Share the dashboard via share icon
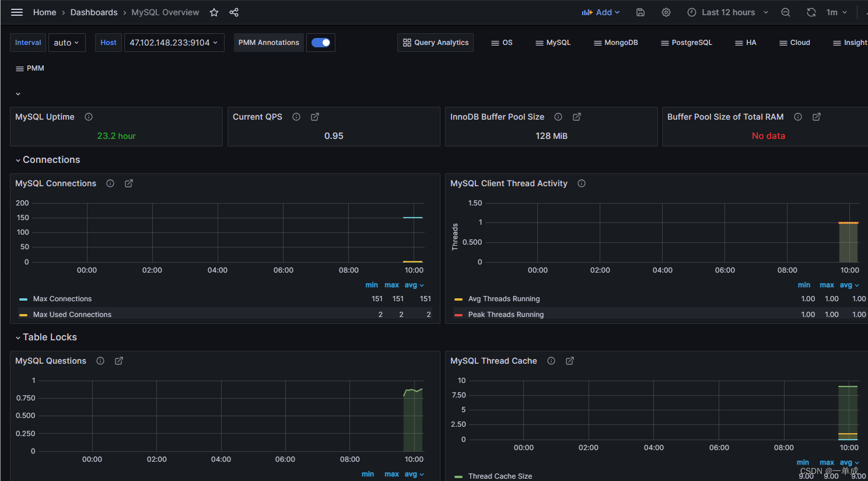Image resolution: width=868 pixels, height=481 pixels. click(x=234, y=12)
